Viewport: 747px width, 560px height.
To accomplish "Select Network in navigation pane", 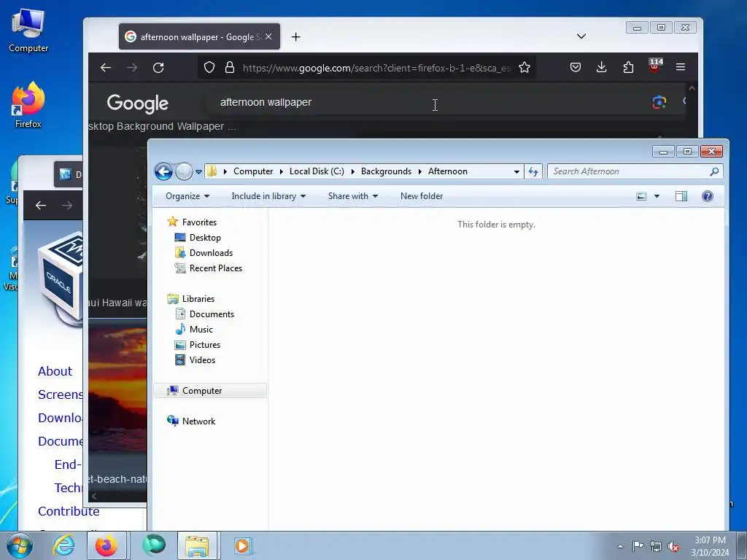I will [x=198, y=421].
